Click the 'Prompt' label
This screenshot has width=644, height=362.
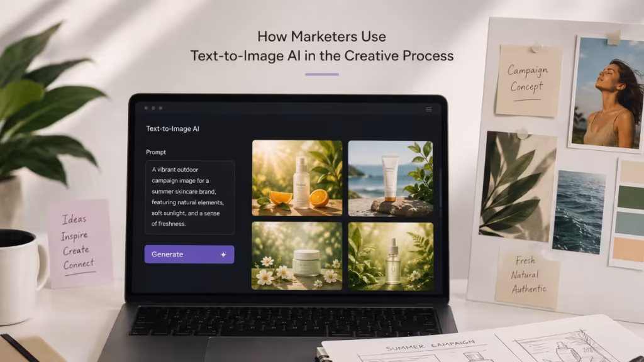pos(156,152)
